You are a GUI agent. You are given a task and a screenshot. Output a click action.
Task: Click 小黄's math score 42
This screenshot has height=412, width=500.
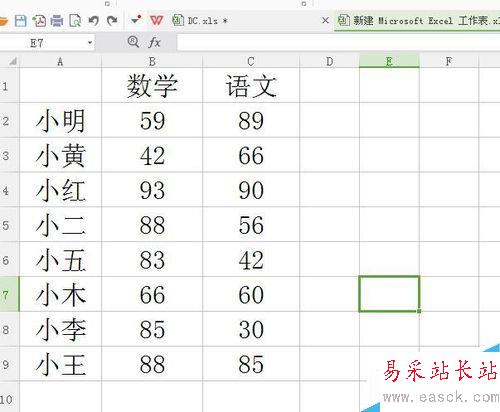point(152,155)
